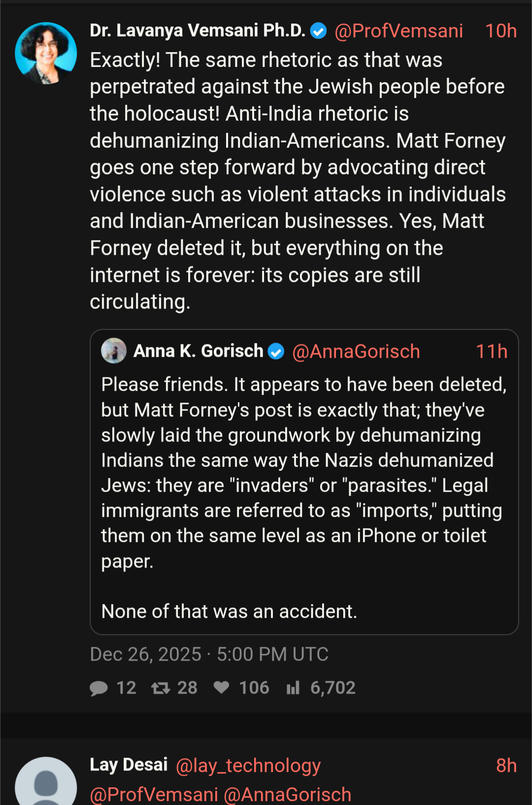Click the heart like icon
The width and height of the screenshot is (532, 805).
click(222, 687)
